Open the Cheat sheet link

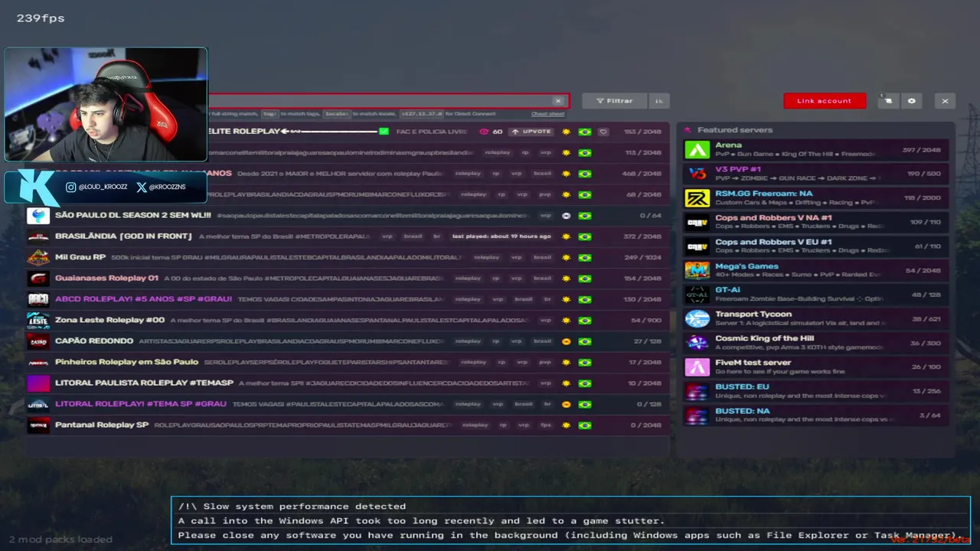(x=547, y=114)
